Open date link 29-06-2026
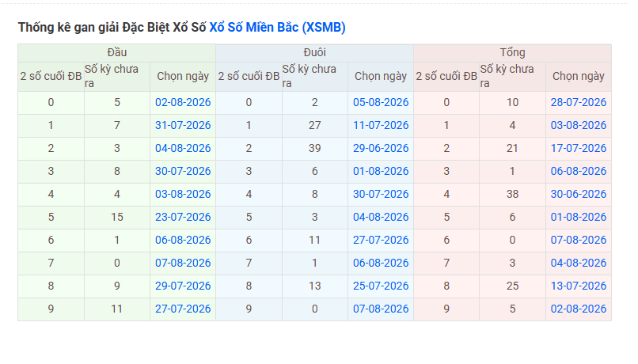This screenshot has height=364, width=638. click(381, 148)
